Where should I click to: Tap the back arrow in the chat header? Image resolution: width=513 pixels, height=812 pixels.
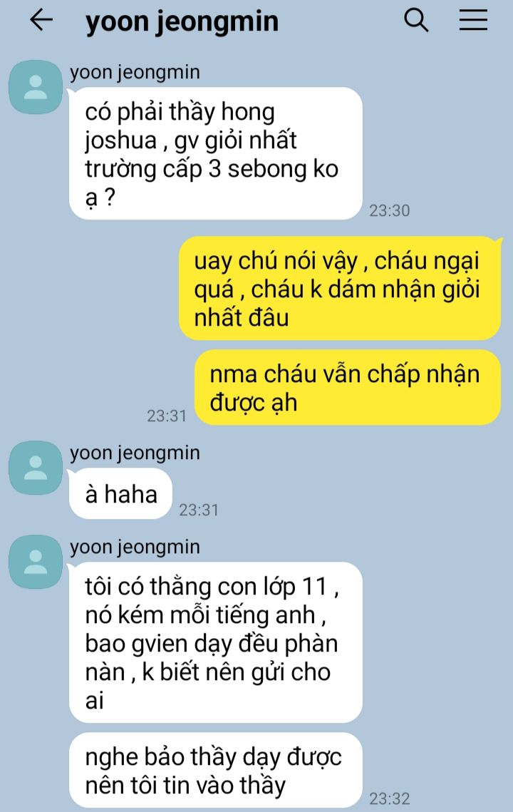tap(41, 20)
